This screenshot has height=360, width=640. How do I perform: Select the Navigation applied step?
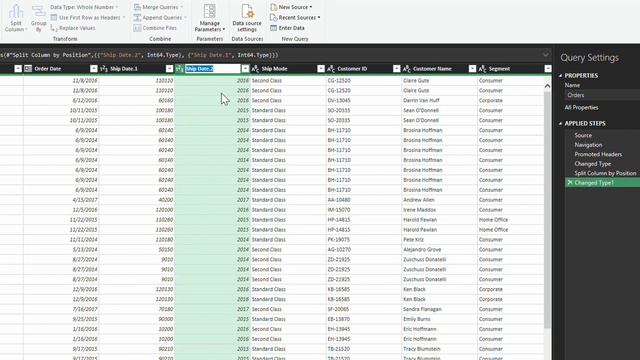[588, 145]
